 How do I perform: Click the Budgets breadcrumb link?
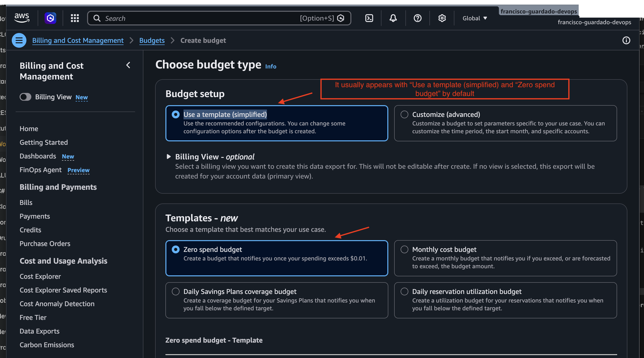152,41
